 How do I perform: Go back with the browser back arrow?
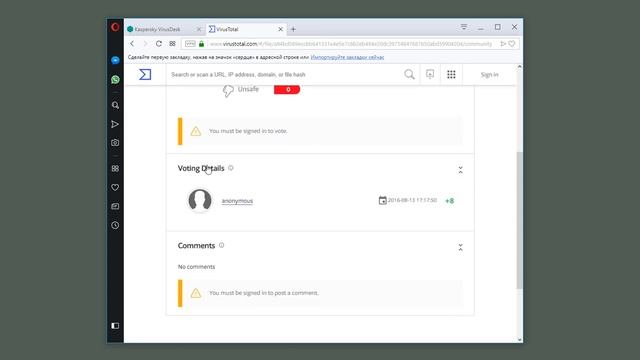point(132,44)
